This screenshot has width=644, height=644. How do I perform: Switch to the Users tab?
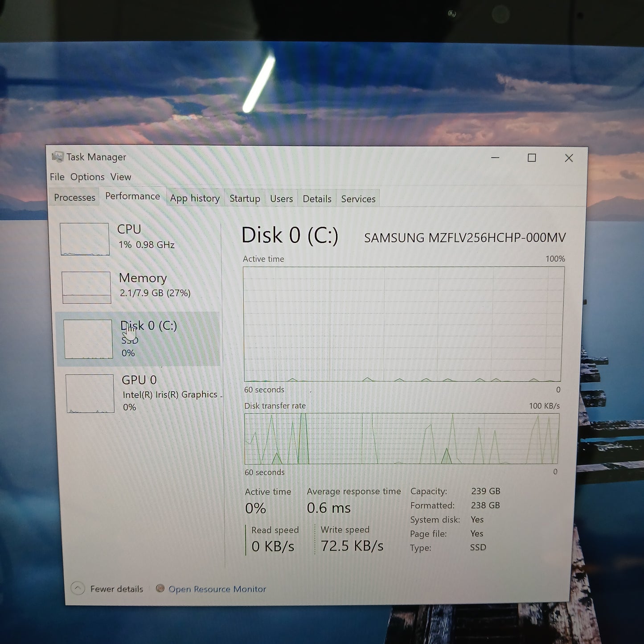tap(281, 199)
